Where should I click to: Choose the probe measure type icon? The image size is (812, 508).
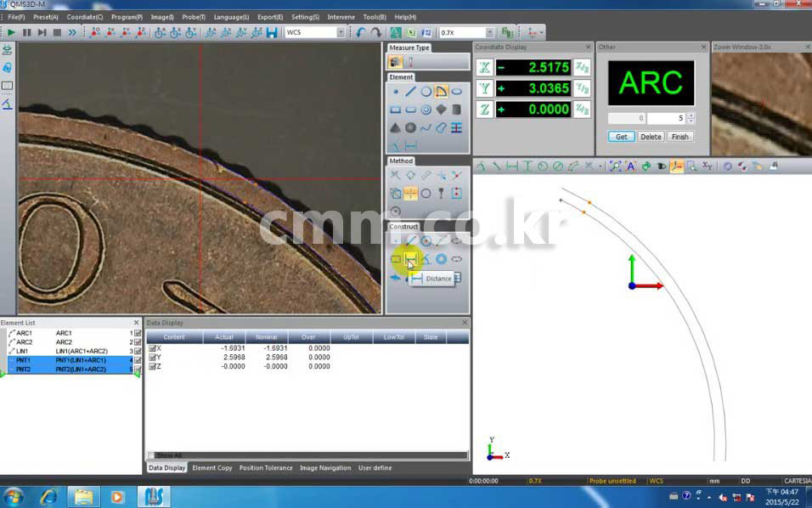coord(410,62)
